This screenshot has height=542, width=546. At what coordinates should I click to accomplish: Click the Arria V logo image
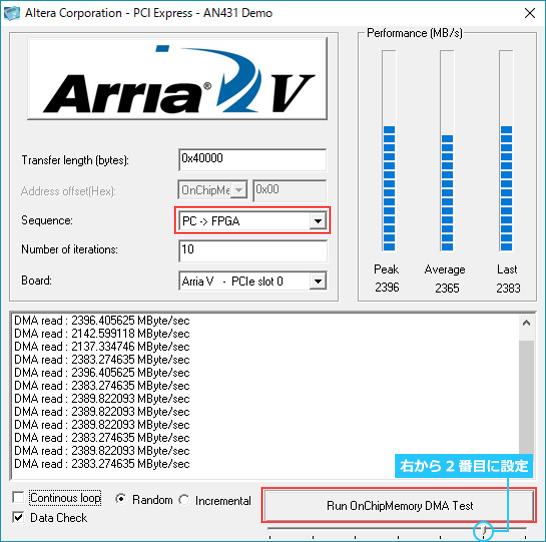(x=177, y=79)
